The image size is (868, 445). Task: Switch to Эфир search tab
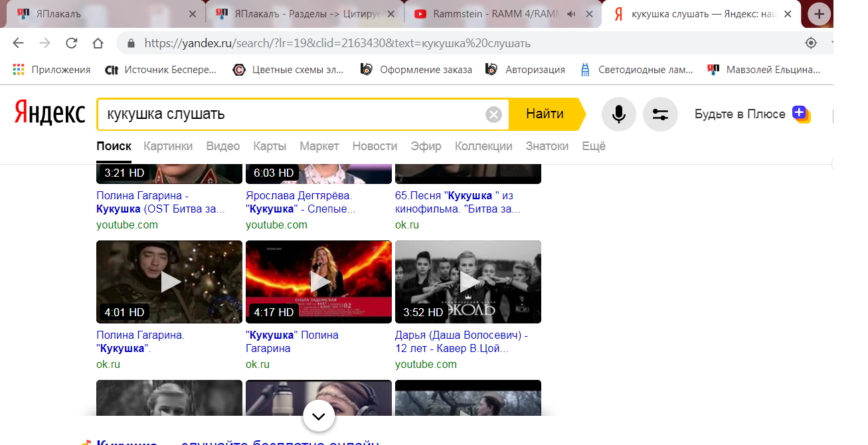pos(426,146)
